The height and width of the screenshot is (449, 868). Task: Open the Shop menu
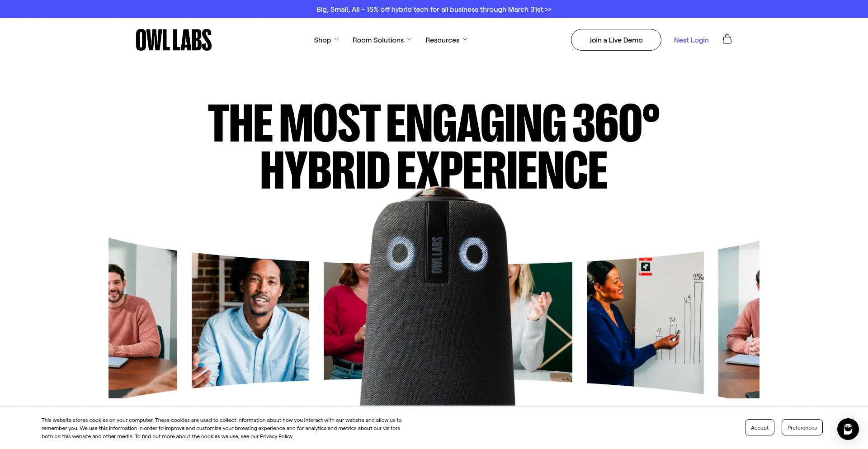[x=322, y=40]
